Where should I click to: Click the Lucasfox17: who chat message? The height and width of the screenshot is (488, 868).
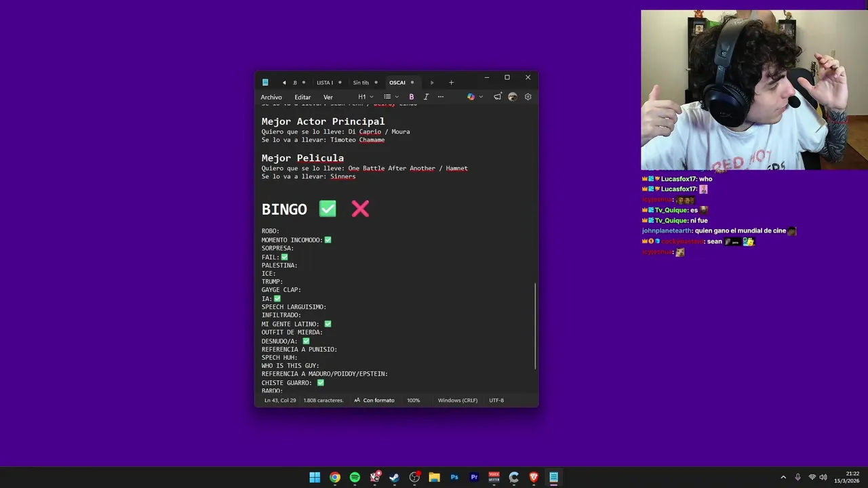[x=677, y=179]
